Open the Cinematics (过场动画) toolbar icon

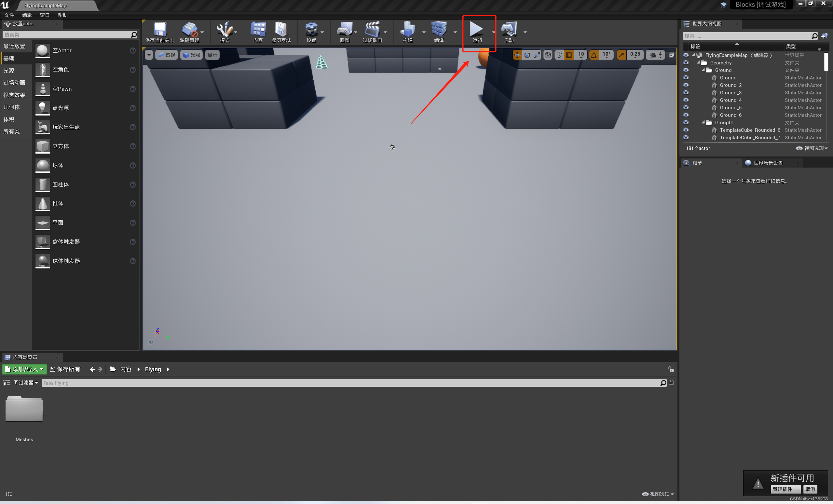pos(372,29)
